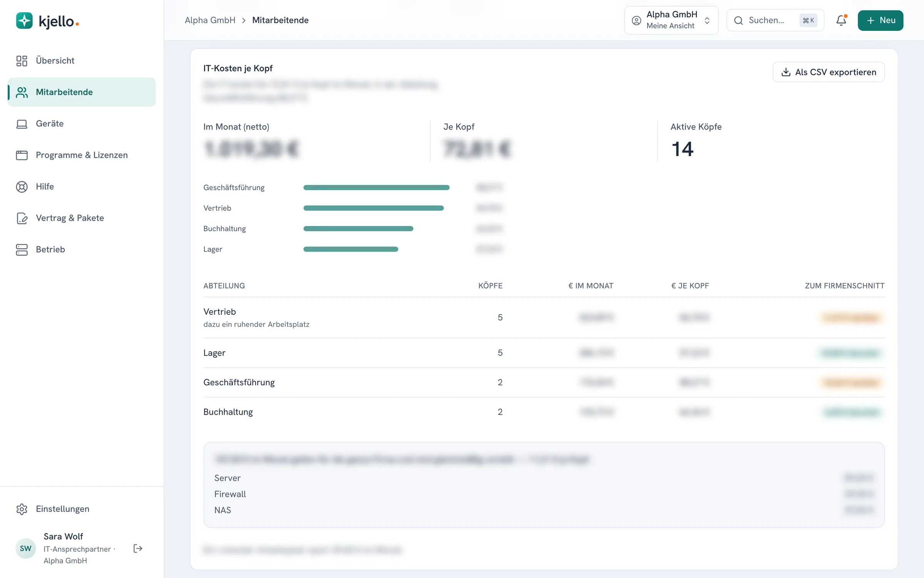The height and width of the screenshot is (578, 924).
Task: Click the NAS entry in shared costs
Action: tap(223, 510)
